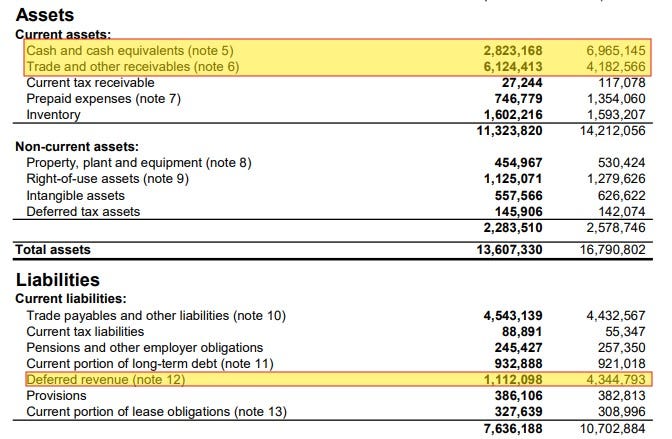This screenshot has height=439, width=672.
Task: Select the Provisions row label
Action: pyautogui.click(x=56, y=396)
